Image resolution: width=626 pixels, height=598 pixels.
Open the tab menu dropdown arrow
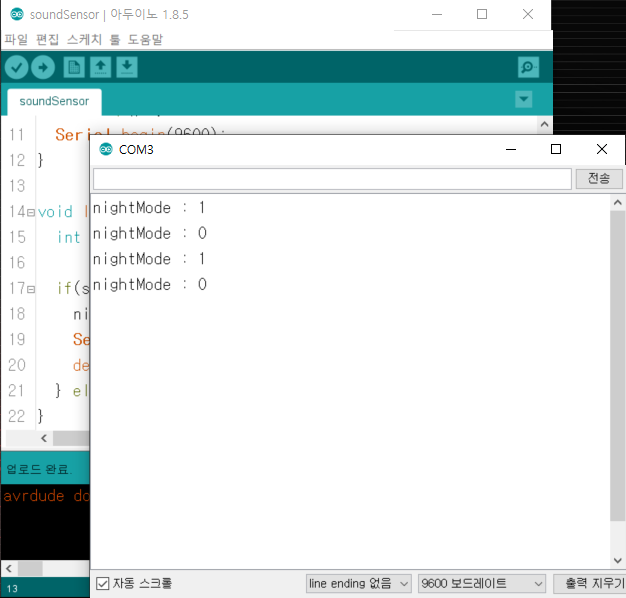point(523,99)
